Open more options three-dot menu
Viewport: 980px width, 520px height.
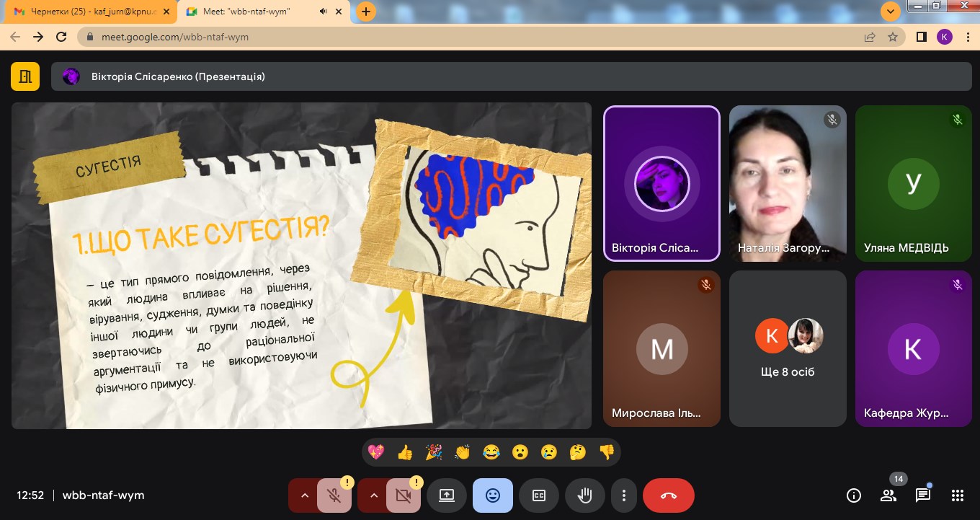pyautogui.click(x=624, y=495)
